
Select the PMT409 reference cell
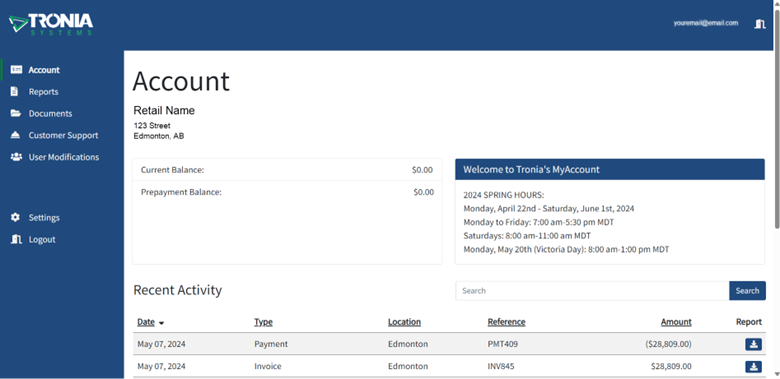click(x=502, y=344)
